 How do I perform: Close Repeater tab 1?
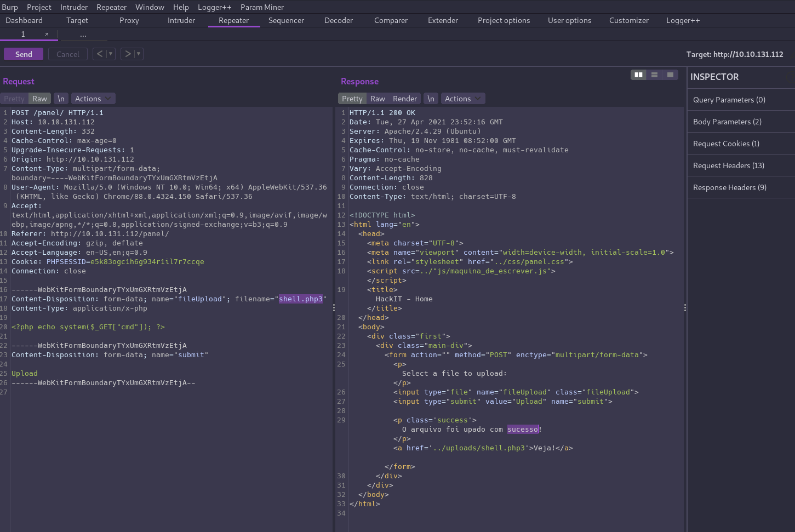coord(47,34)
